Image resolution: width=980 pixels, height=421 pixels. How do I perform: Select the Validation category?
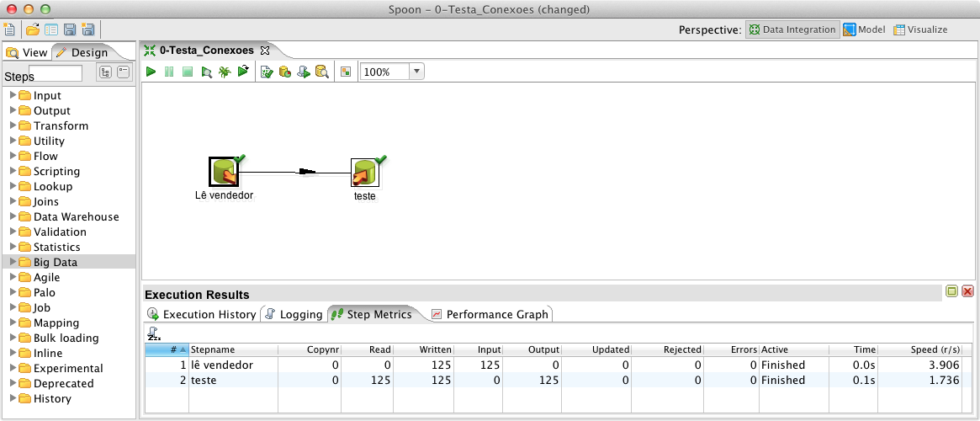tap(60, 232)
